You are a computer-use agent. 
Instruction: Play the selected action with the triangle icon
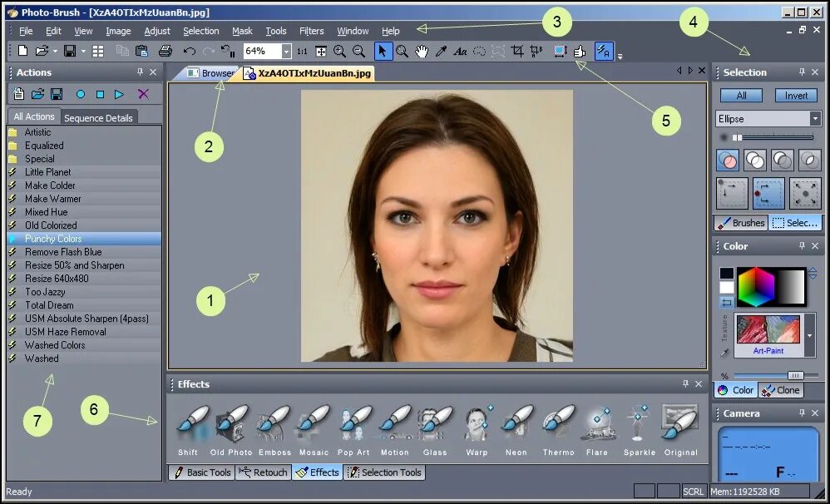(x=119, y=94)
